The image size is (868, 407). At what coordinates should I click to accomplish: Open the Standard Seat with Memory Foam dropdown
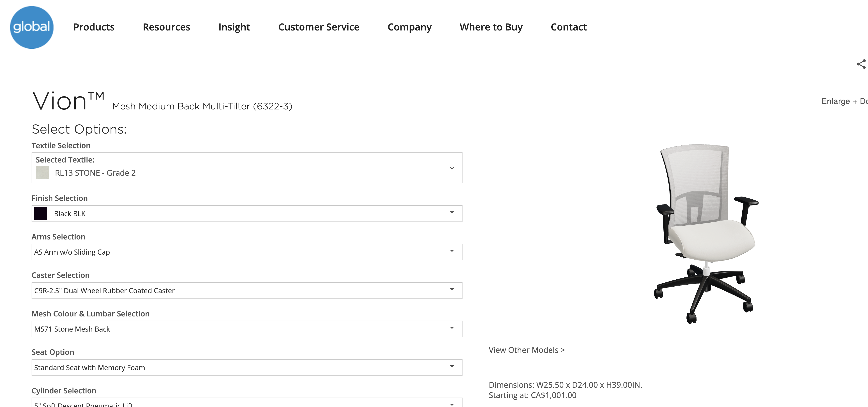[x=247, y=368]
